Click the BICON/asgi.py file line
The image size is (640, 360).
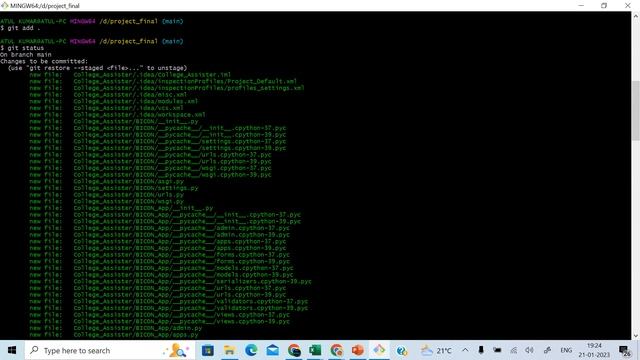click(107, 181)
